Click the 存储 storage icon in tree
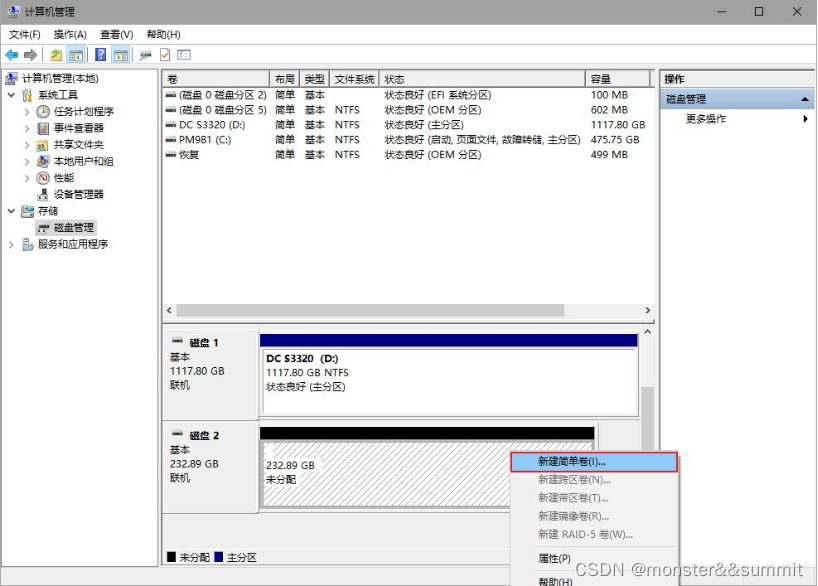Screen dimensions: 818x586 point(27,211)
